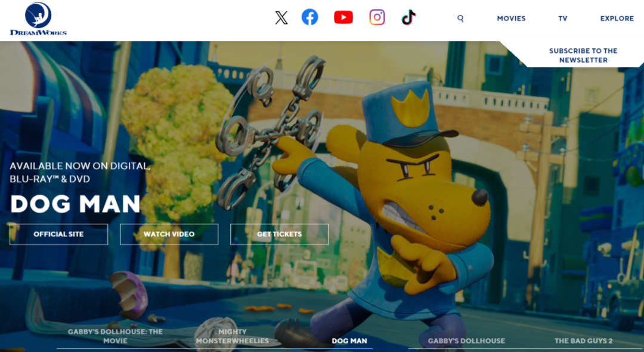The height and width of the screenshot is (352, 644).
Task: Click the 'Available now on digital' text
Action: tap(80, 172)
